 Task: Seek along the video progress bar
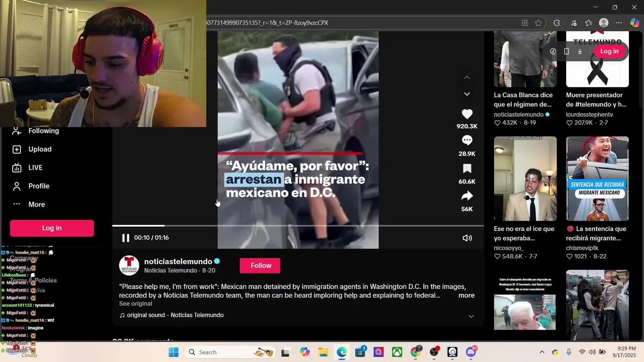pyautogui.click(x=298, y=226)
